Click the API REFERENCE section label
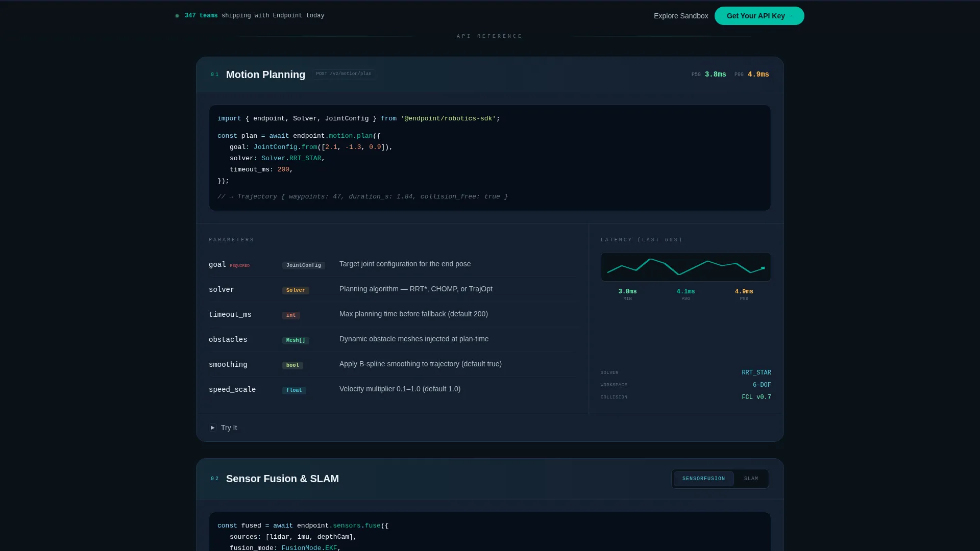This screenshot has width=980, height=551. [489, 36]
